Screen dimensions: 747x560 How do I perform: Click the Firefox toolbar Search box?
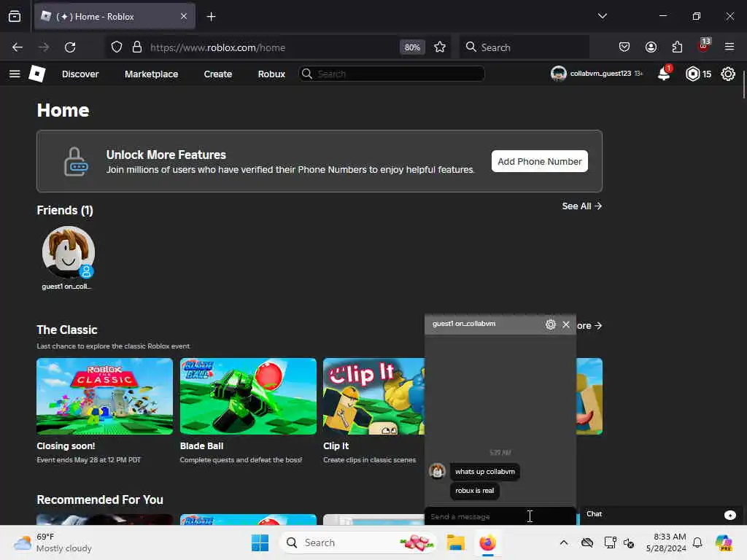click(x=524, y=47)
